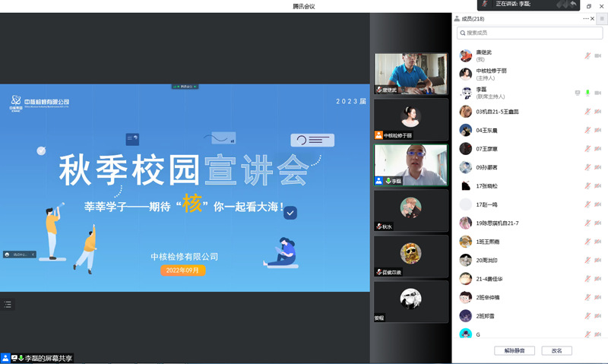Click the screen-share icon in the 李磊 row
Image resolution: width=608 pixels, height=364 pixels.
[578, 93]
